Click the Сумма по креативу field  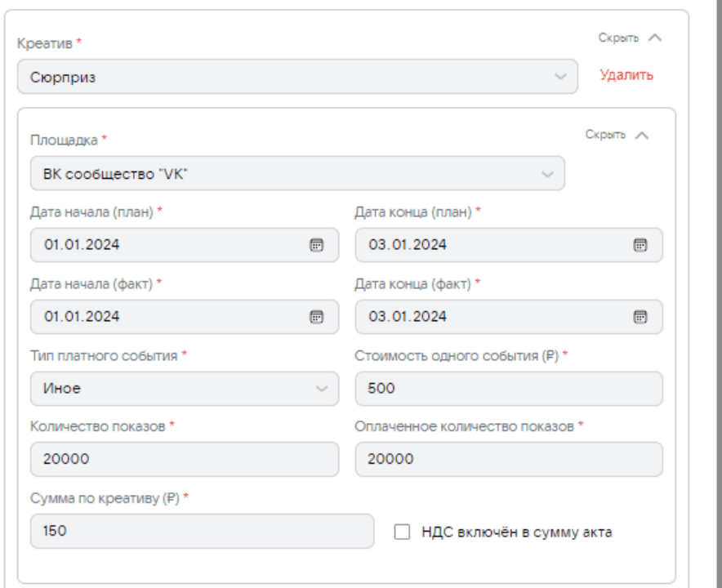click(201, 531)
